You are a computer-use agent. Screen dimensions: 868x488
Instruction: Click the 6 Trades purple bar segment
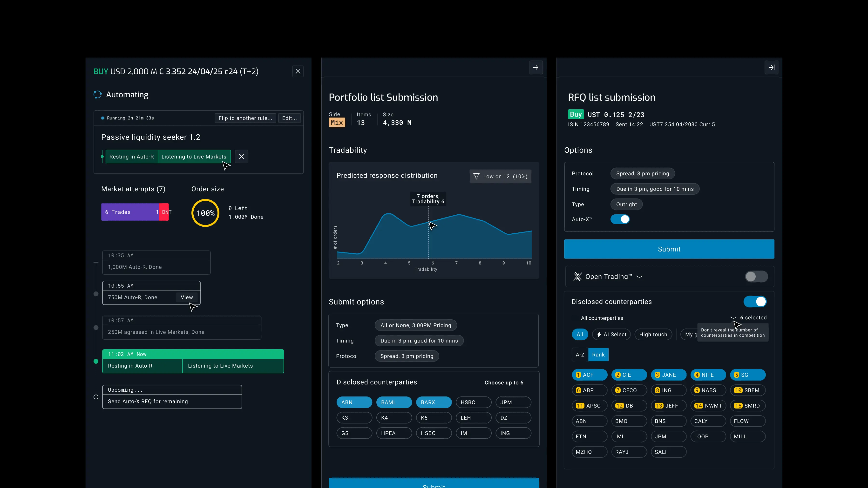[x=130, y=212]
